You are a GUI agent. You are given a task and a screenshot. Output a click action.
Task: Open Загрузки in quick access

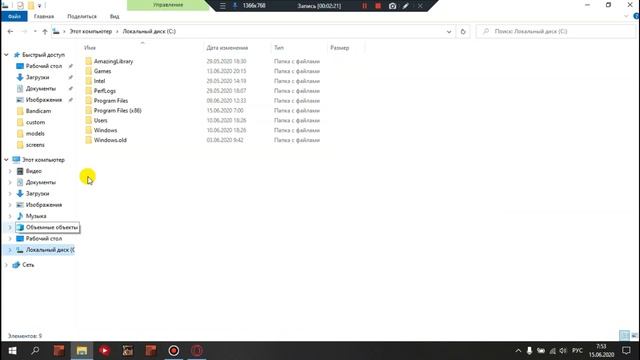pyautogui.click(x=37, y=77)
